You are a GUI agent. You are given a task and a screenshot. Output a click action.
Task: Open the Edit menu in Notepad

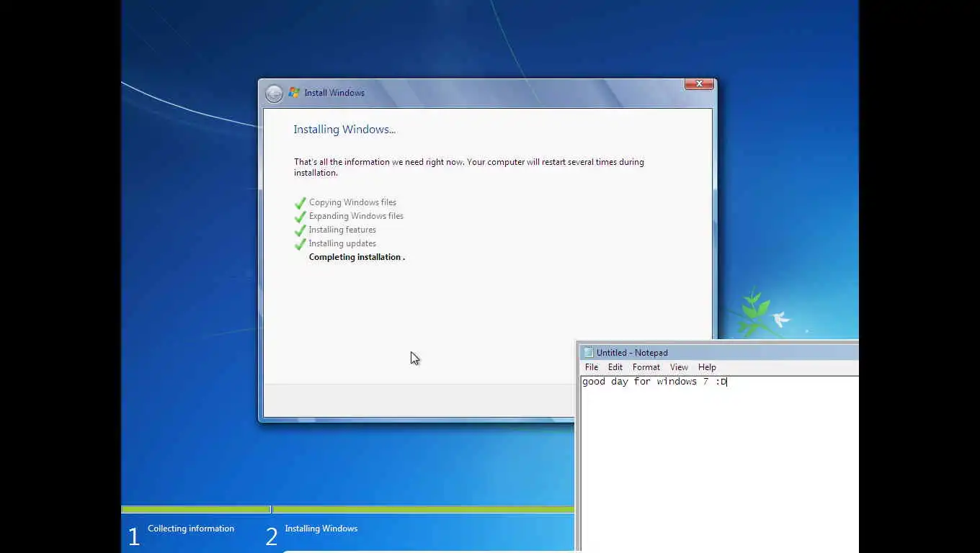[x=615, y=367]
